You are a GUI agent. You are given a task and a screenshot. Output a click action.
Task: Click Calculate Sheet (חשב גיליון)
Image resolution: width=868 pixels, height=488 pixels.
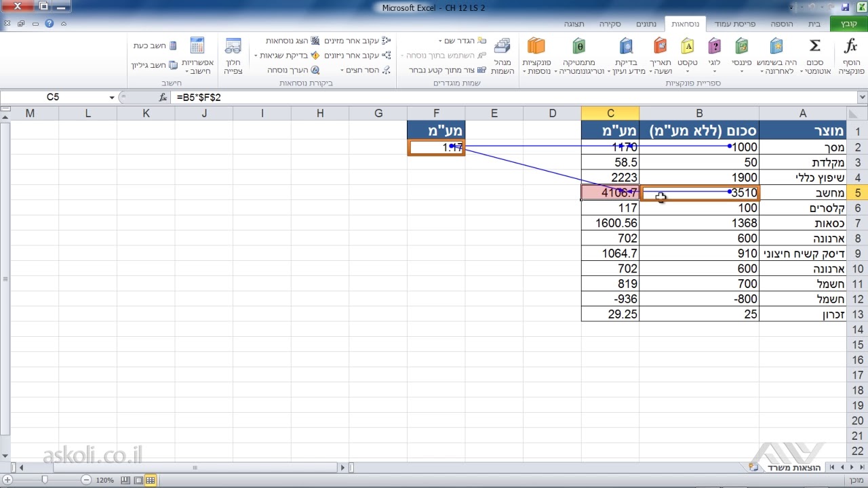(154, 65)
